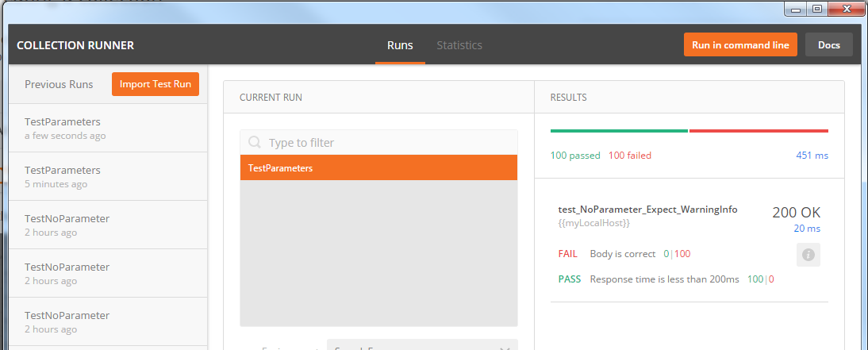Click the 200 OK status
868x350 pixels.
[796, 212]
